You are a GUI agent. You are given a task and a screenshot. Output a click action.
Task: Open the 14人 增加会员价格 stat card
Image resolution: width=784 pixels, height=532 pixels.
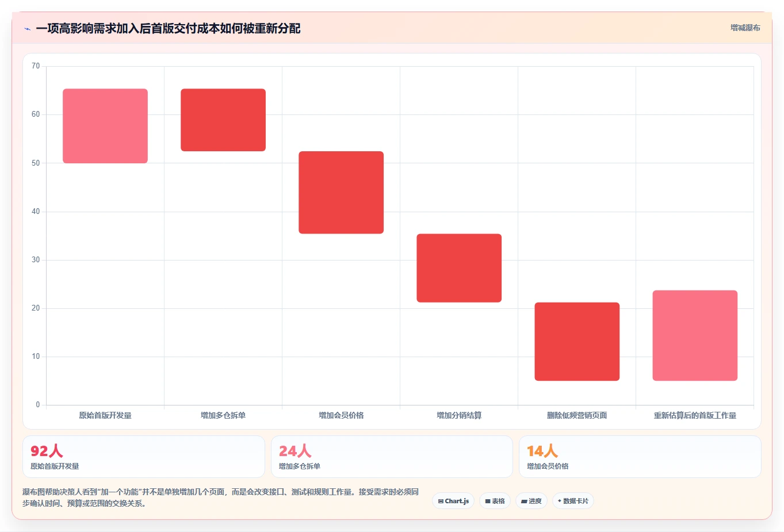(640, 457)
